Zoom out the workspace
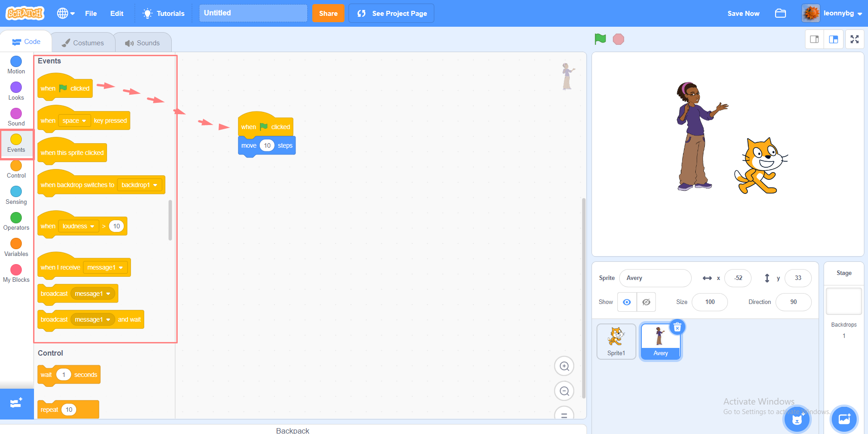The width and height of the screenshot is (868, 434). click(564, 391)
